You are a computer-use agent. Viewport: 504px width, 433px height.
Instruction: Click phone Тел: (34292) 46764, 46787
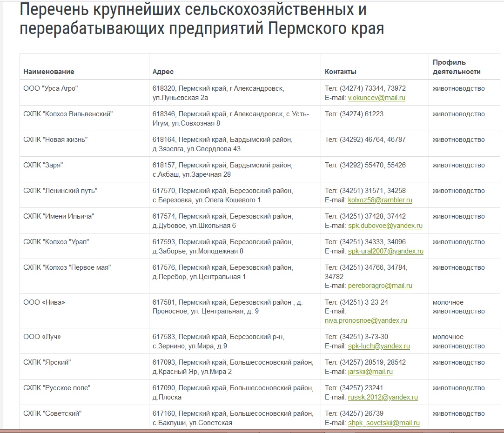365,140
